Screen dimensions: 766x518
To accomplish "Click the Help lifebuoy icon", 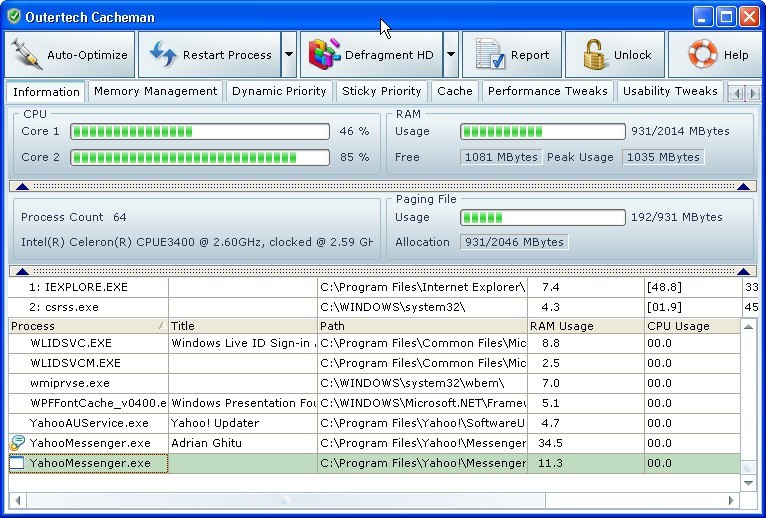I will point(701,55).
